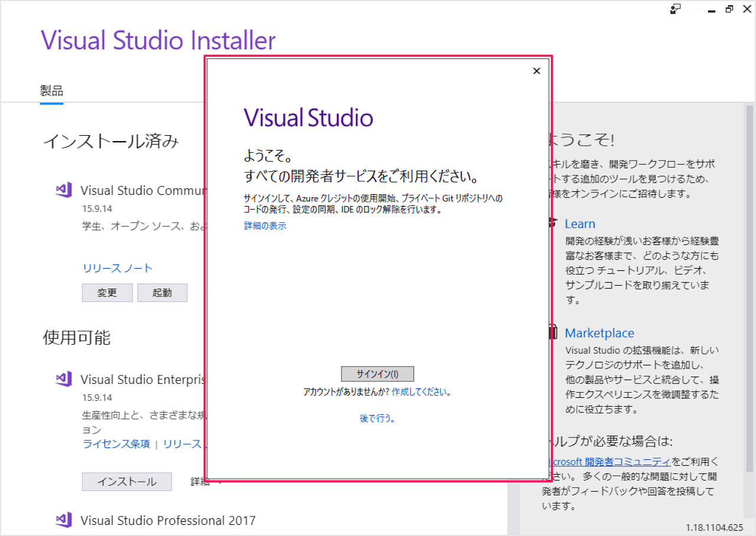This screenshot has height=536, width=756.
Task: Click the 起動 button for Visual Studio Community
Action: (162, 293)
